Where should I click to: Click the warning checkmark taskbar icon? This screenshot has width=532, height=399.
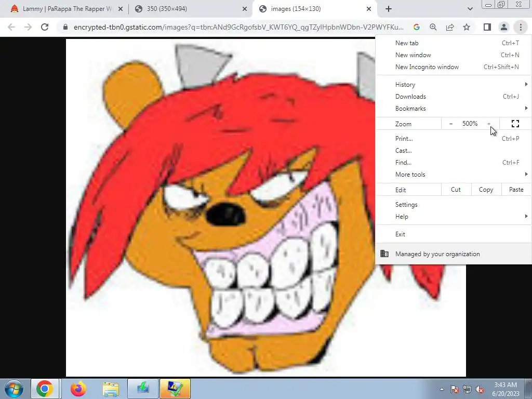click(175, 389)
